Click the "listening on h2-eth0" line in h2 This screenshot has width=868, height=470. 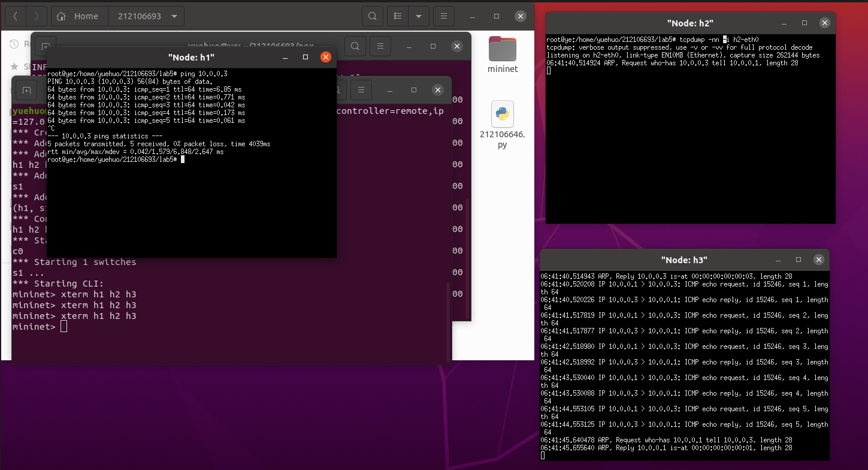[x=683, y=55]
